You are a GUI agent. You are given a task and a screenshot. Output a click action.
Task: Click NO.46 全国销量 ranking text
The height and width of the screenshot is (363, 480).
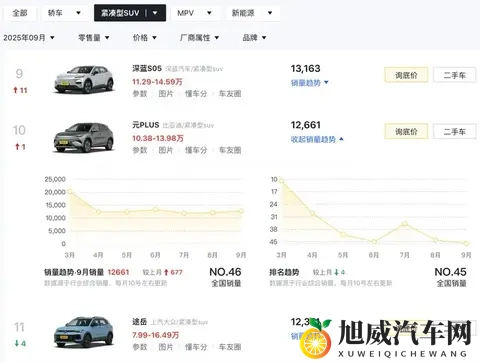pos(225,277)
